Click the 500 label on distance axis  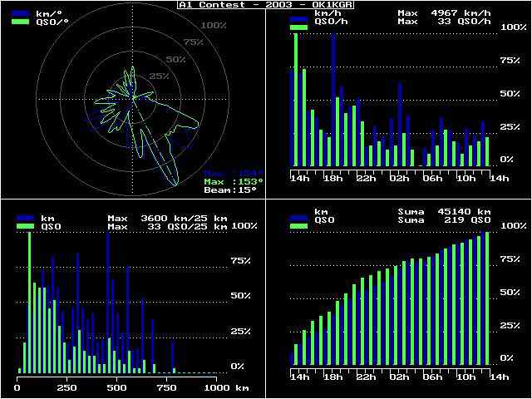pos(116,387)
